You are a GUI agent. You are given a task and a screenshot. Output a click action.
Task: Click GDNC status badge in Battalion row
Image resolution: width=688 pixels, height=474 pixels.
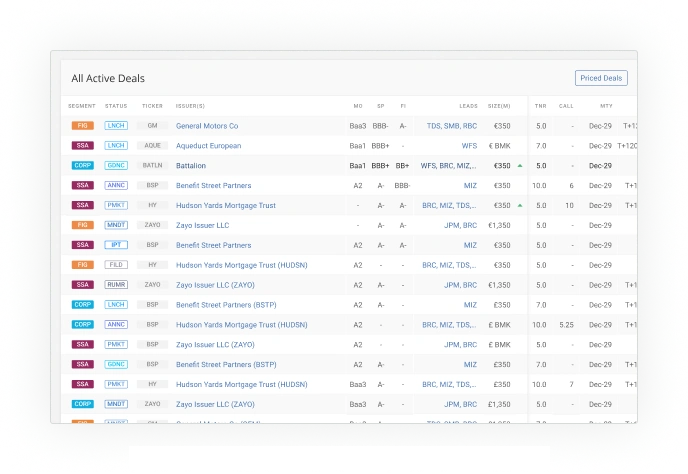[x=116, y=165]
